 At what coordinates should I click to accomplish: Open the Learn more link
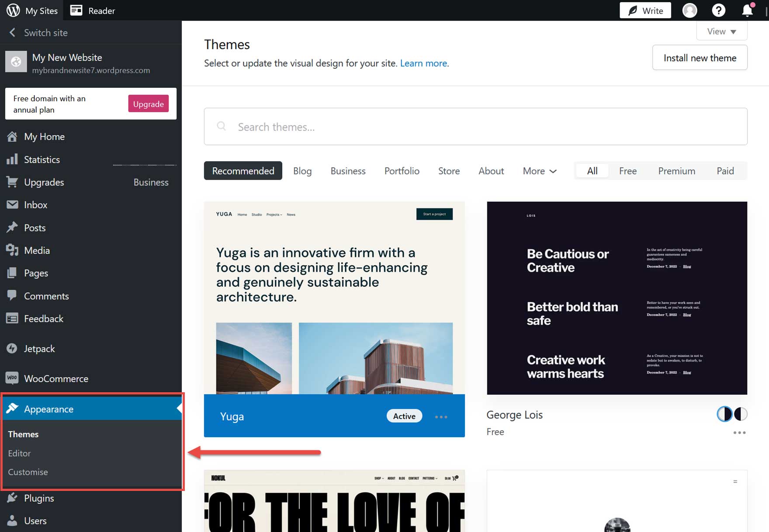coord(423,63)
